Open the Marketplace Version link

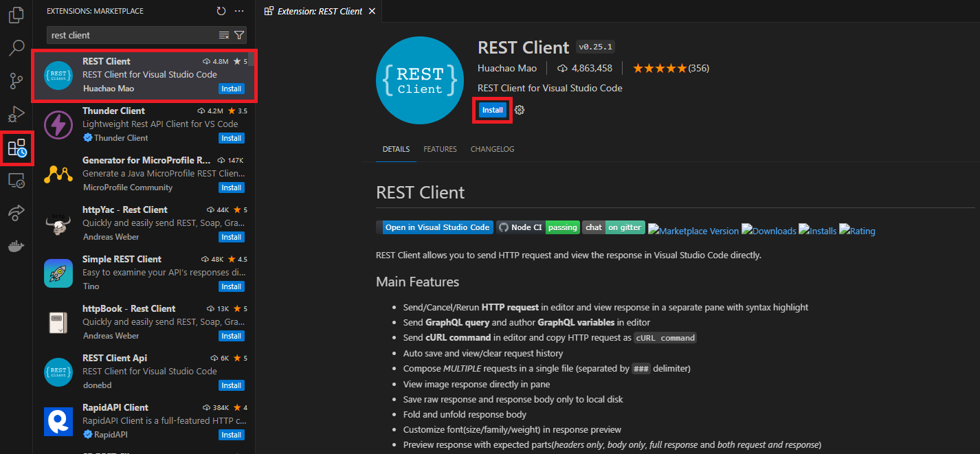pos(693,231)
